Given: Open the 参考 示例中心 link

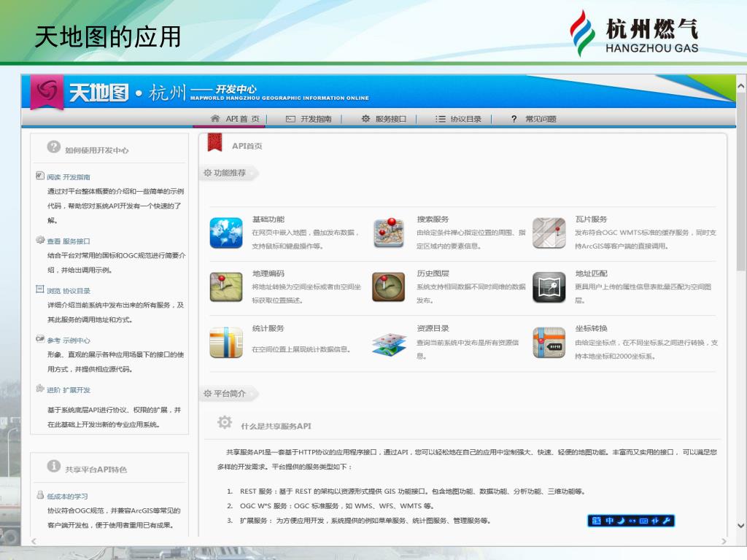Looking at the screenshot, I should pyautogui.click(x=69, y=341).
